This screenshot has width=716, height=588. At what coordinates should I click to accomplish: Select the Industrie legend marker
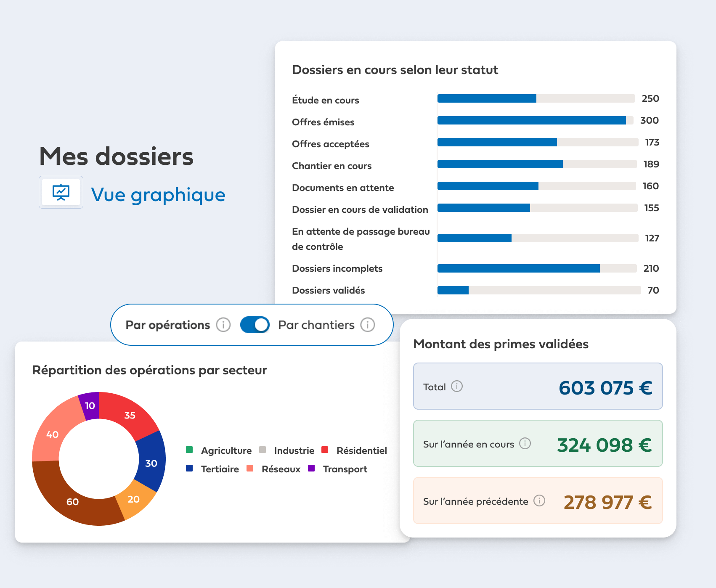[263, 450]
